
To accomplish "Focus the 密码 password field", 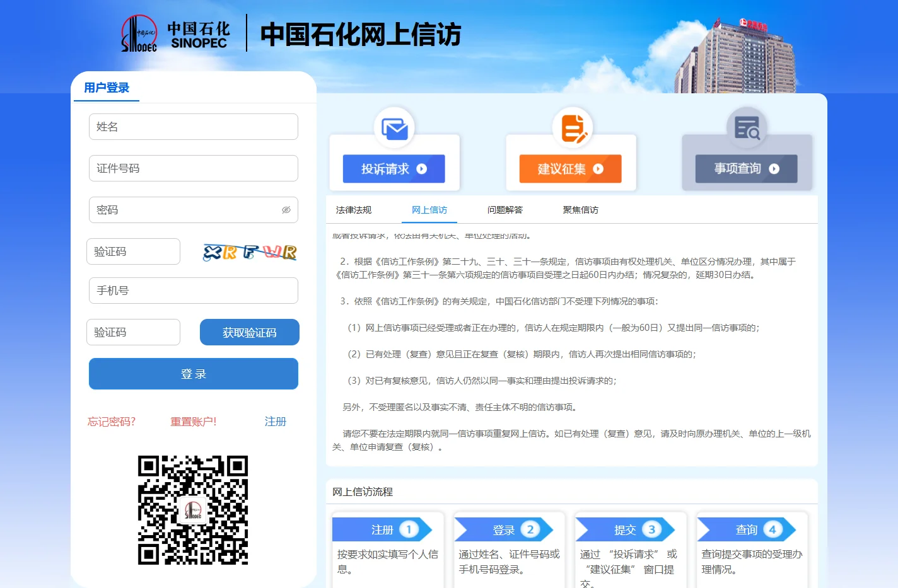I will (194, 210).
